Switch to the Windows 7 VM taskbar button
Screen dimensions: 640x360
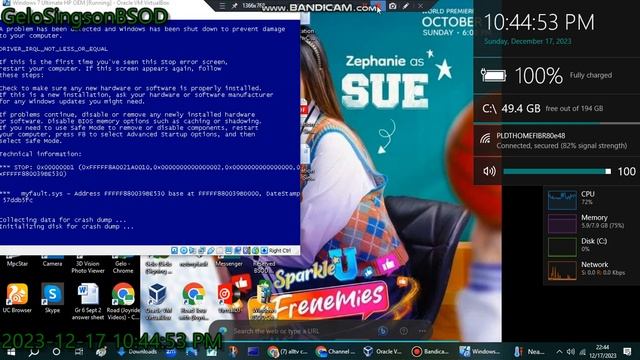click(x=480, y=351)
